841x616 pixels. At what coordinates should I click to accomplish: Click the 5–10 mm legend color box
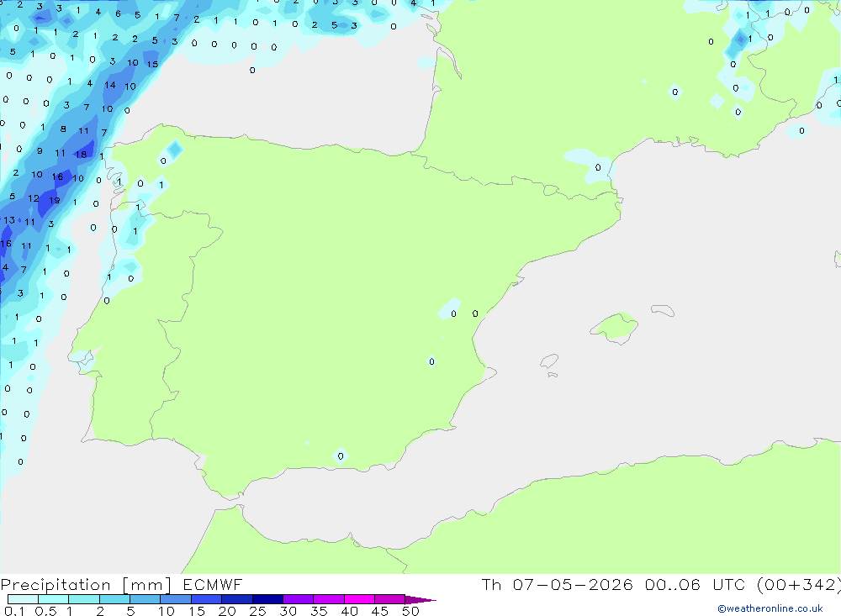[145, 599]
